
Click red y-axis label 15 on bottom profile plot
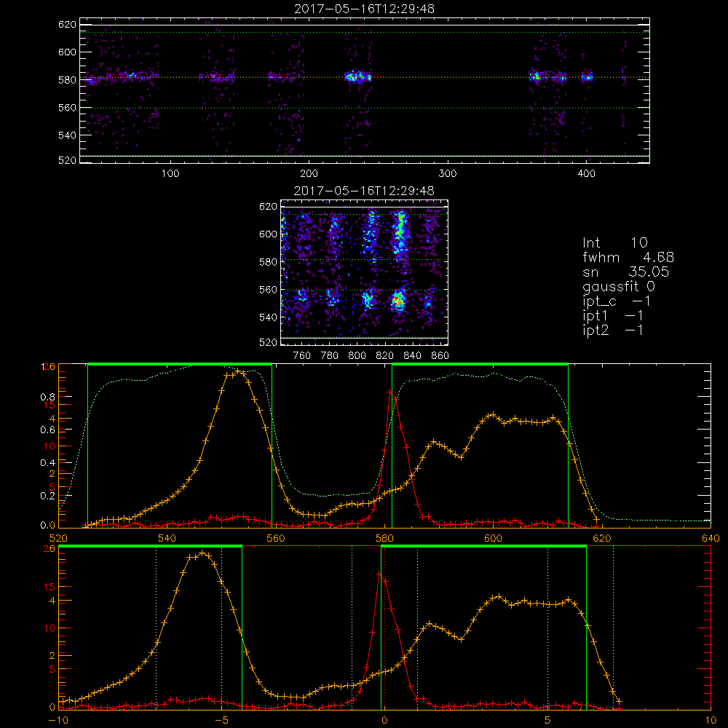coord(50,587)
